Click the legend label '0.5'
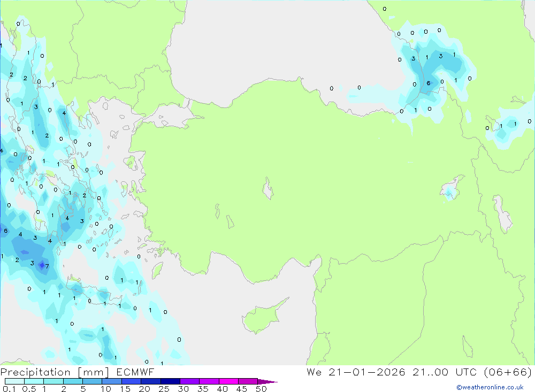This screenshot has height=392, width=535. pos(29,389)
